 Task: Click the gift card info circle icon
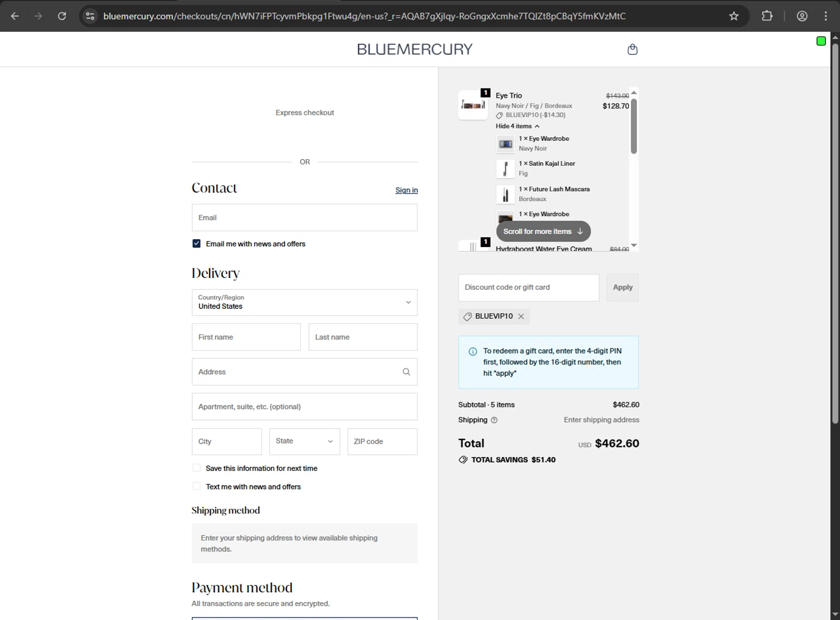click(473, 352)
